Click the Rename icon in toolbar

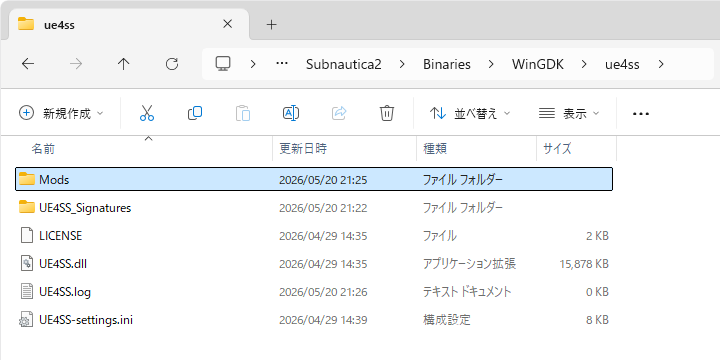tap(291, 113)
